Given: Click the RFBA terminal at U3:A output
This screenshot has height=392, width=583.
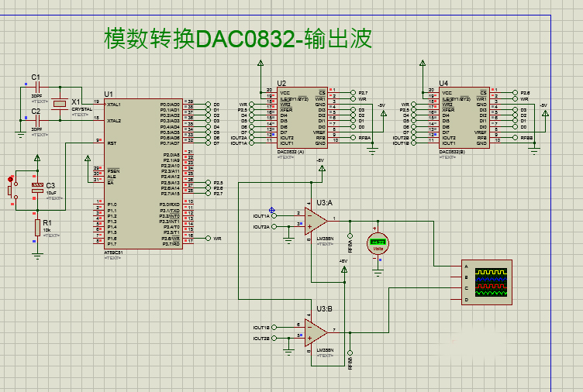Looking at the screenshot, I should [x=350, y=236].
